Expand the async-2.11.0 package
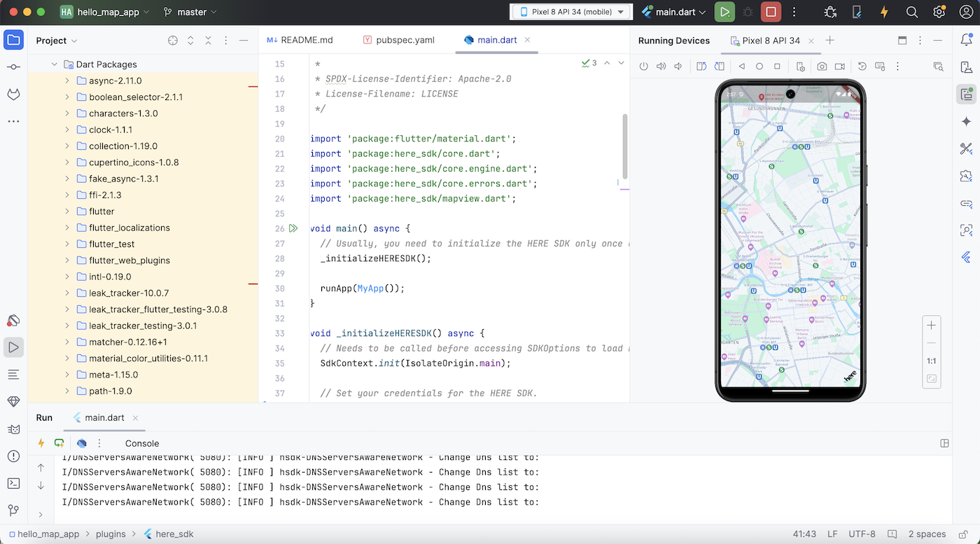The image size is (980, 544). coord(66,81)
